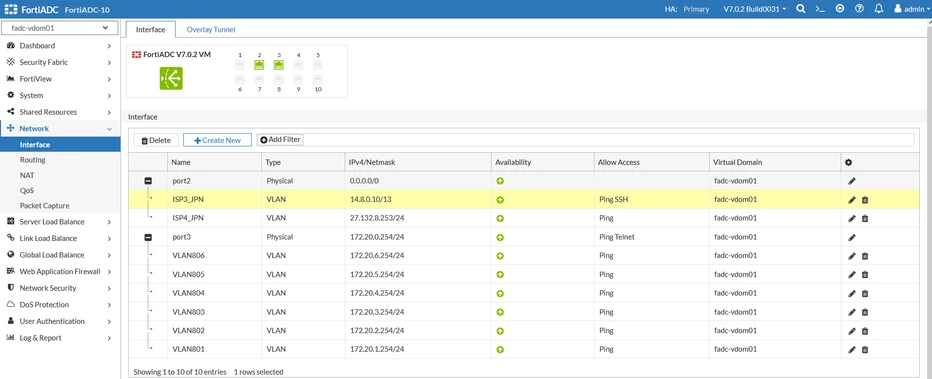The height and width of the screenshot is (379, 932).
Task: Open the fadc-vdom01 virtual domain selector
Action: pos(60,28)
